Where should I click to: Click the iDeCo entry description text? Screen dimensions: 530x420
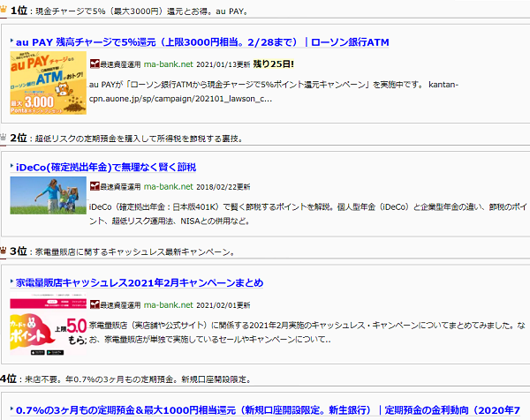[x=308, y=214]
